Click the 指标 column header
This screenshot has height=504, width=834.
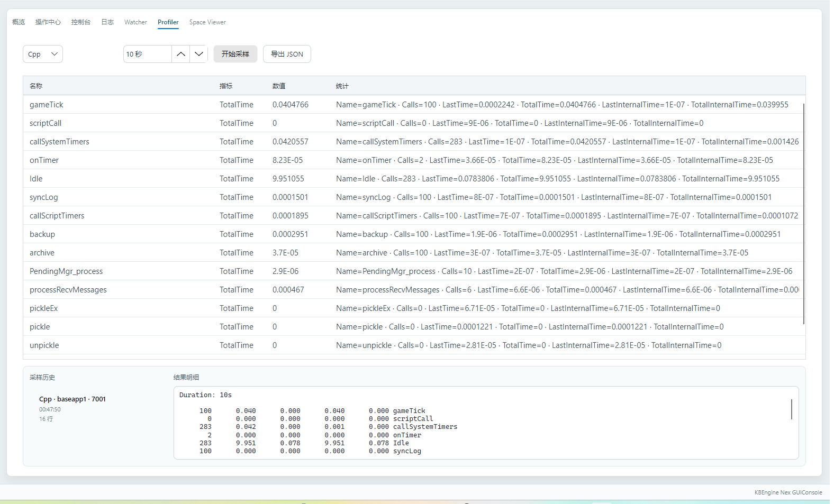coord(226,86)
